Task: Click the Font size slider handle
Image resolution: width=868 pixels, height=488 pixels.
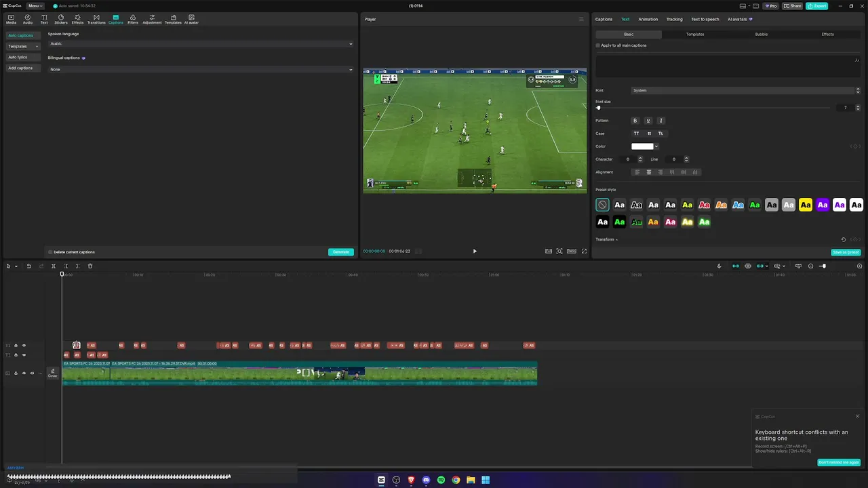Action: [x=598, y=108]
